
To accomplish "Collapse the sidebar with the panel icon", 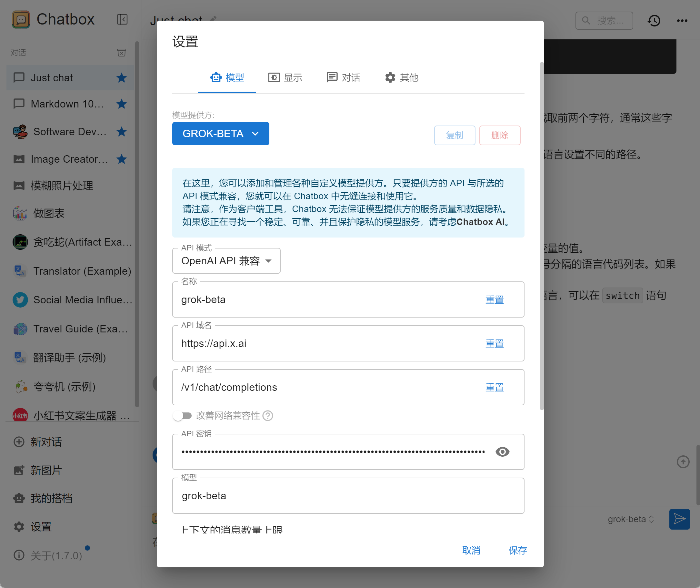I will click(x=122, y=19).
